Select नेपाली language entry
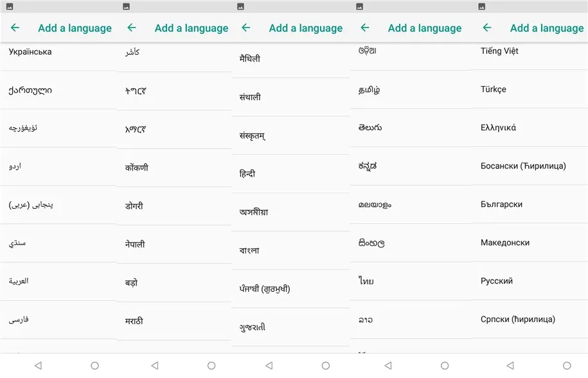 tap(174, 244)
